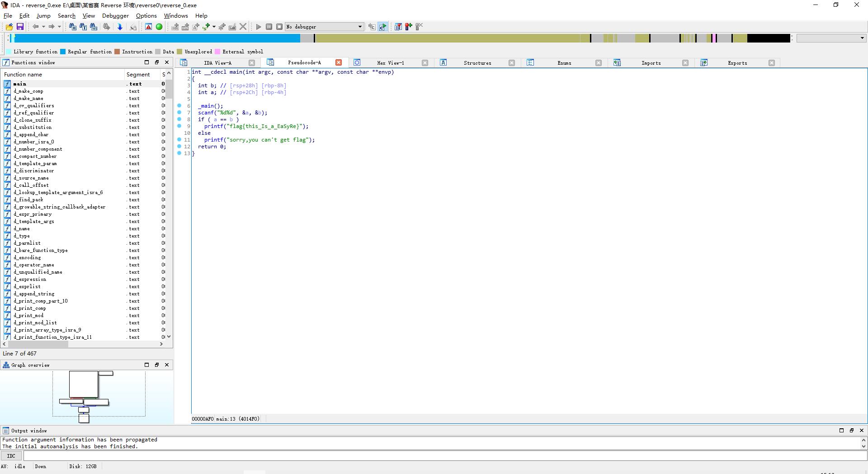Viewport: 868px width, 474px height.
Task: Click the large gray X toolbar icon
Action: pos(243,27)
